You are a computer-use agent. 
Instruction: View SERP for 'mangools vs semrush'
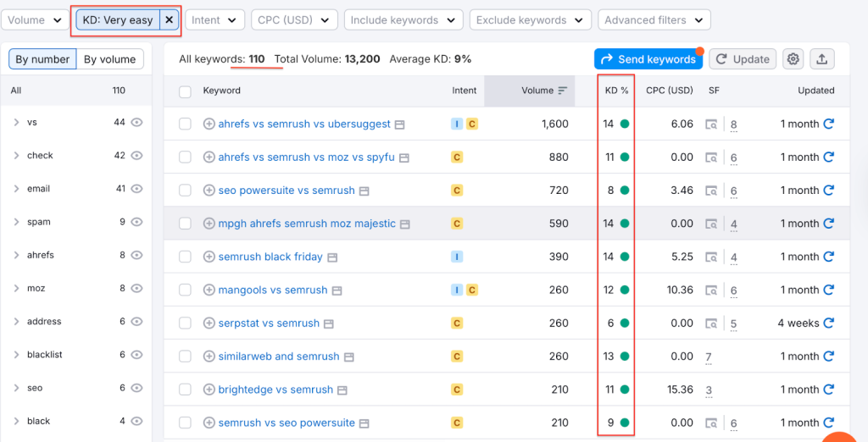pos(337,290)
